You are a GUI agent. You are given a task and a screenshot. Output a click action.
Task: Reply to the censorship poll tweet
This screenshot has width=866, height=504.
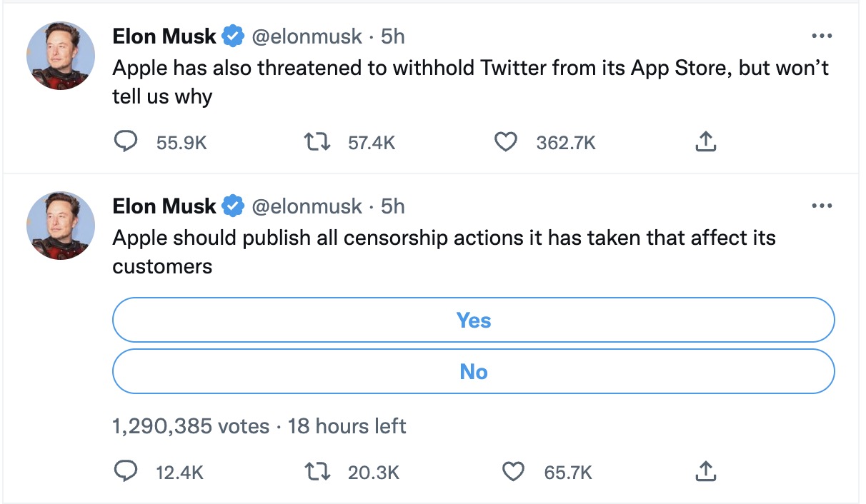tap(126, 471)
